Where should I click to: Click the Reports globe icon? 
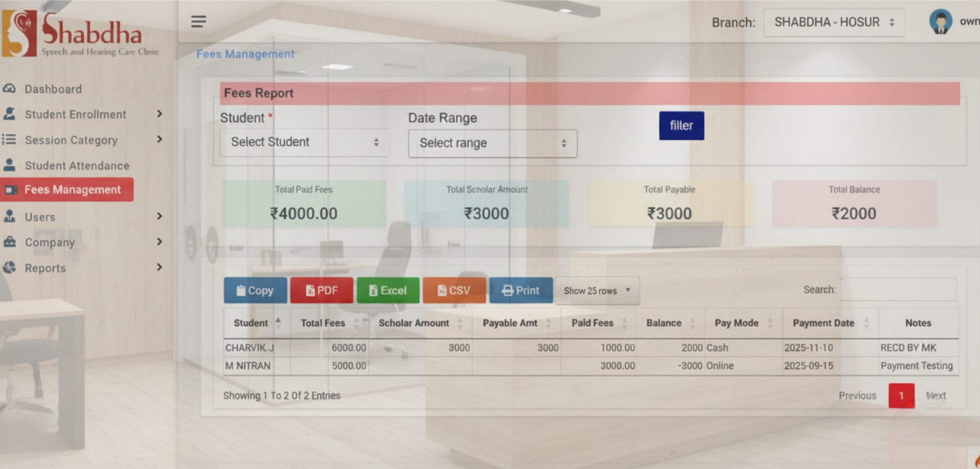(x=10, y=268)
